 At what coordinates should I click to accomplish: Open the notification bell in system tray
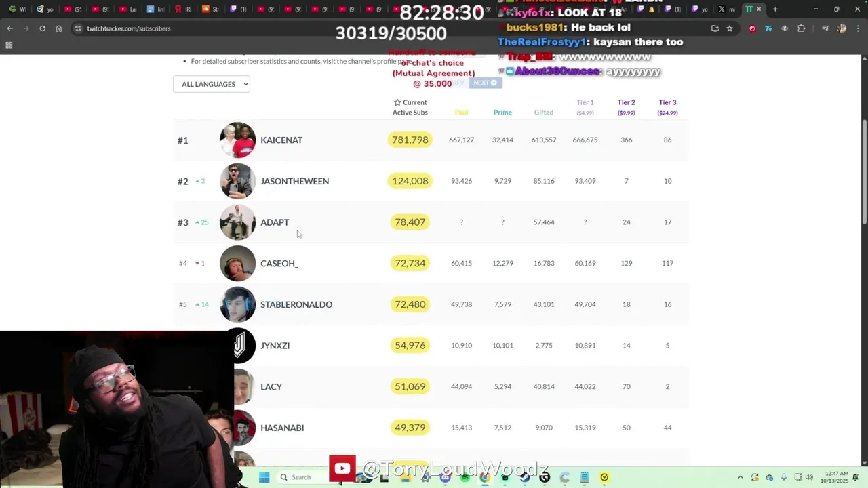(x=857, y=477)
